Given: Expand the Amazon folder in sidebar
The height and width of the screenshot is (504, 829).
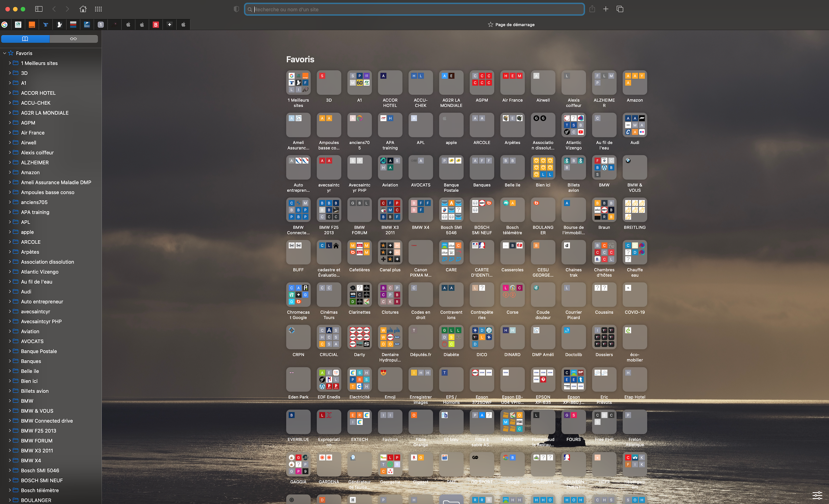Looking at the screenshot, I should pos(10,172).
